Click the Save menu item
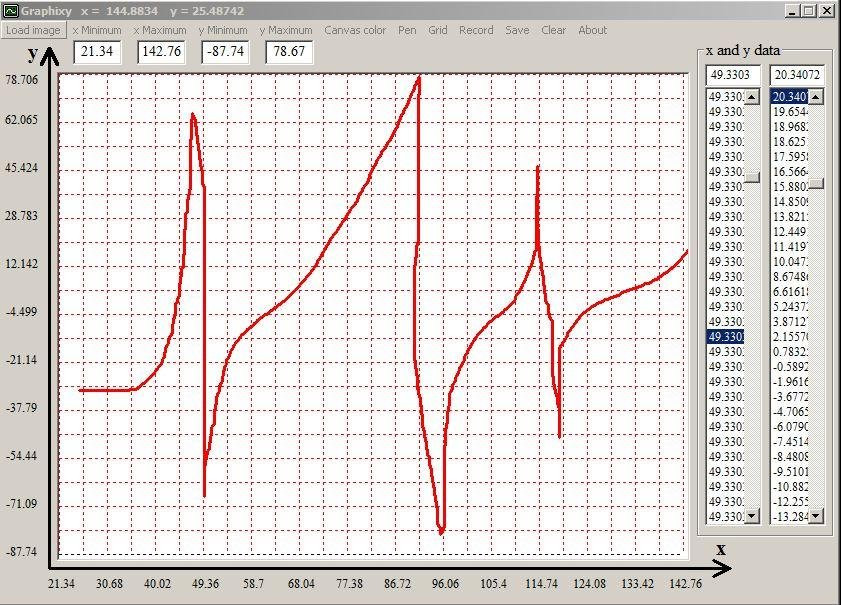The height and width of the screenshot is (605, 841). (517, 30)
